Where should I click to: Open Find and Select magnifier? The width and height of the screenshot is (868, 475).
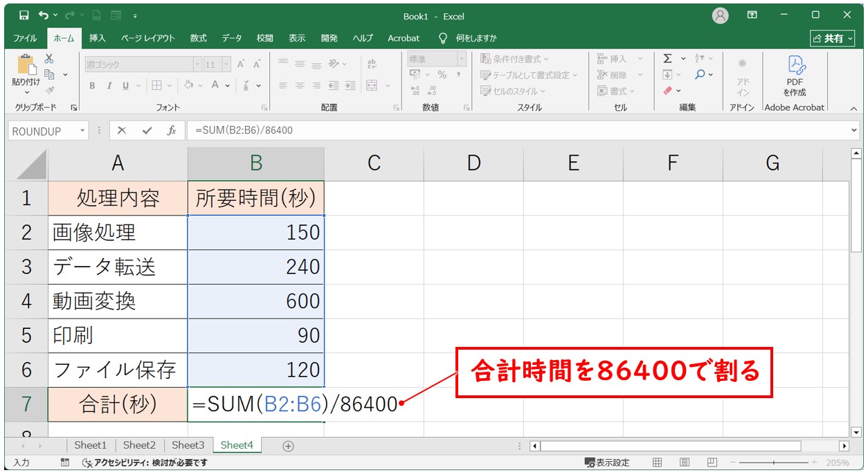[x=700, y=75]
